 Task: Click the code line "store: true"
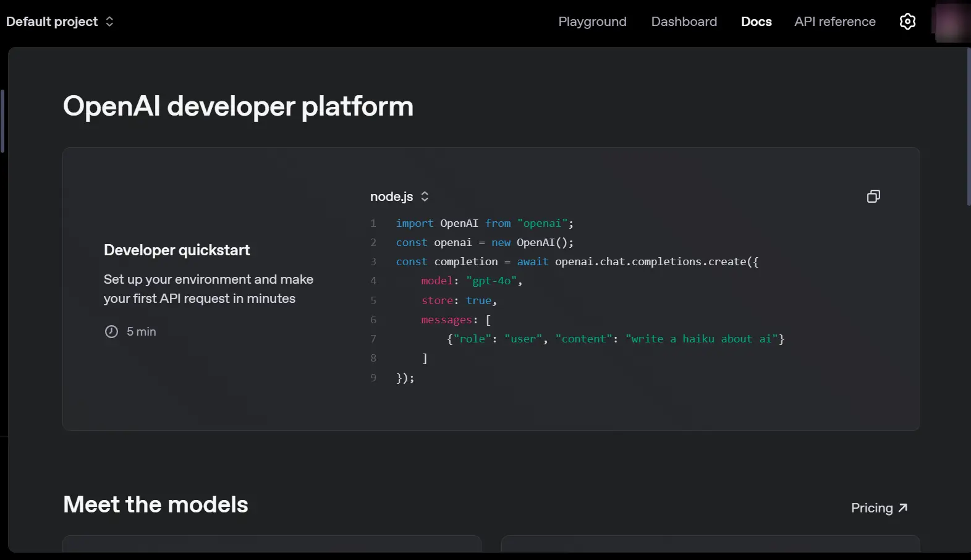tap(459, 300)
